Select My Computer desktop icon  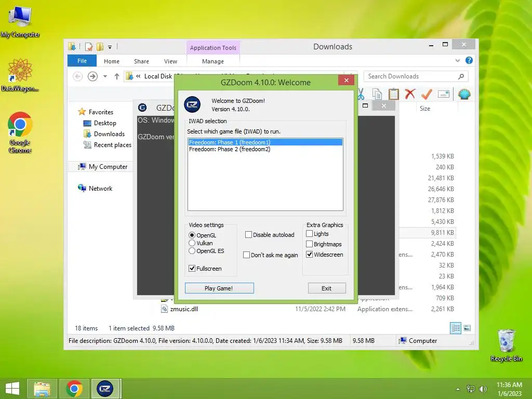tap(20, 22)
